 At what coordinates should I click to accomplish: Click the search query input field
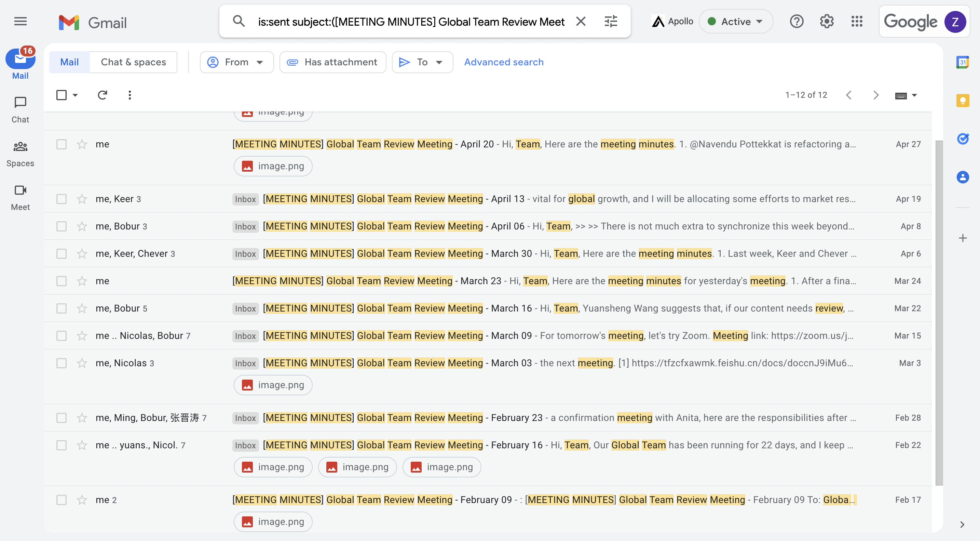411,22
